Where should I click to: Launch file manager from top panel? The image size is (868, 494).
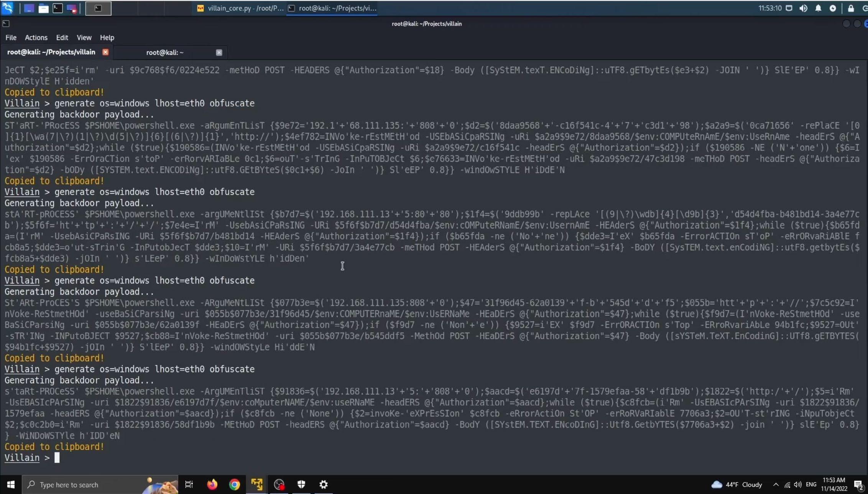[43, 8]
